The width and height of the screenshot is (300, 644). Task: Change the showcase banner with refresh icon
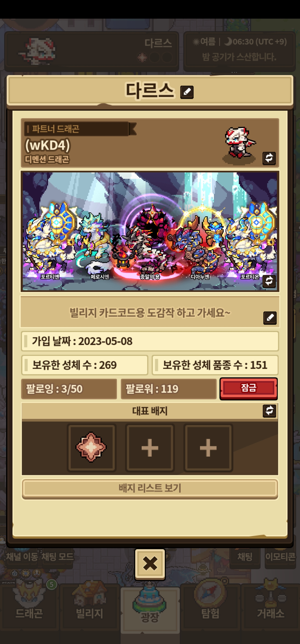coord(269,281)
